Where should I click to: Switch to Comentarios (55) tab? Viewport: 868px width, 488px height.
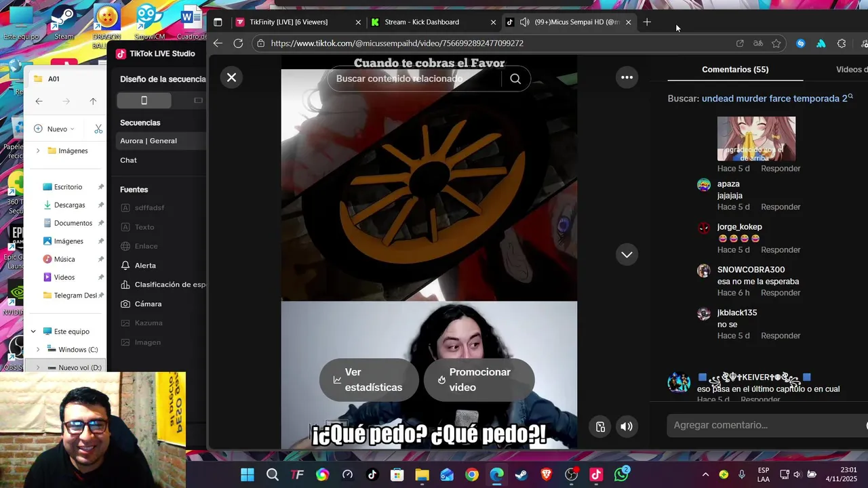pyautogui.click(x=735, y=69)
